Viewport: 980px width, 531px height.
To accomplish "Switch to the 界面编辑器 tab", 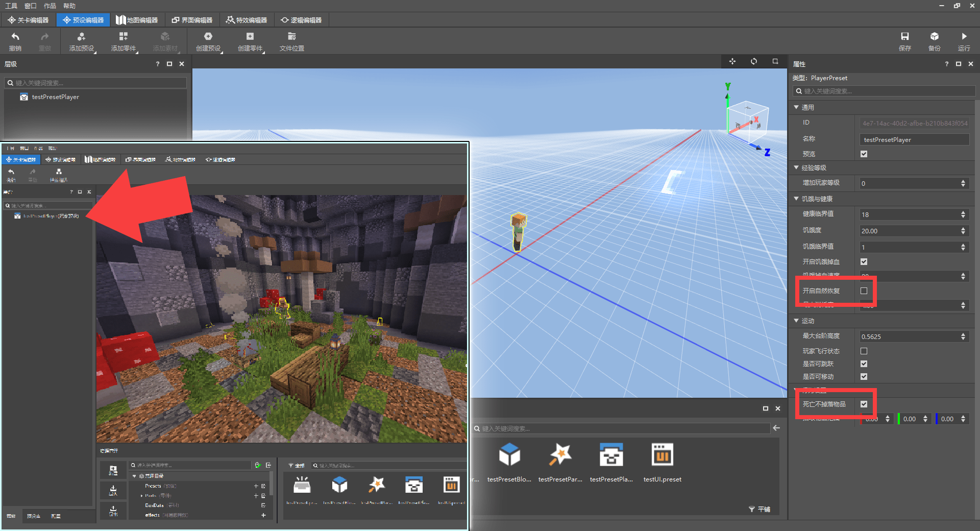I will (192, 20).
